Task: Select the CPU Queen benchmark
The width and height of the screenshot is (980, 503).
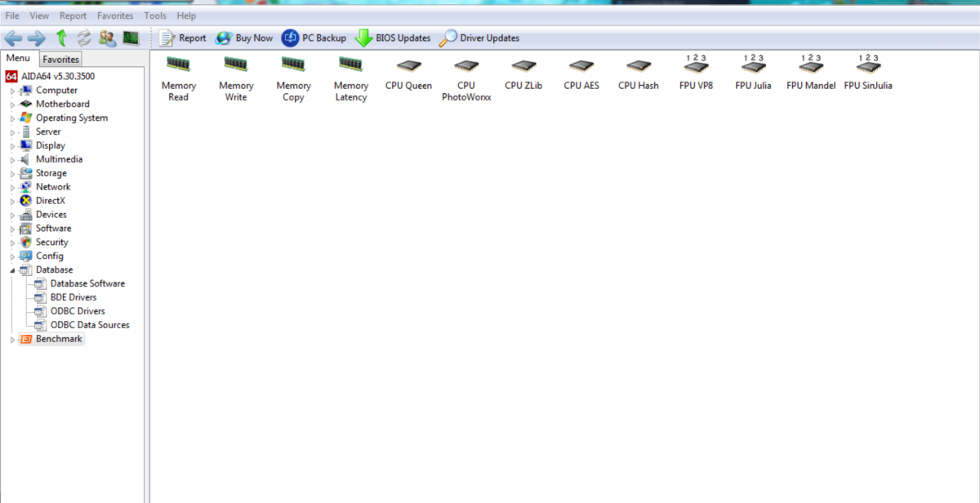Action: pos(408,73)
